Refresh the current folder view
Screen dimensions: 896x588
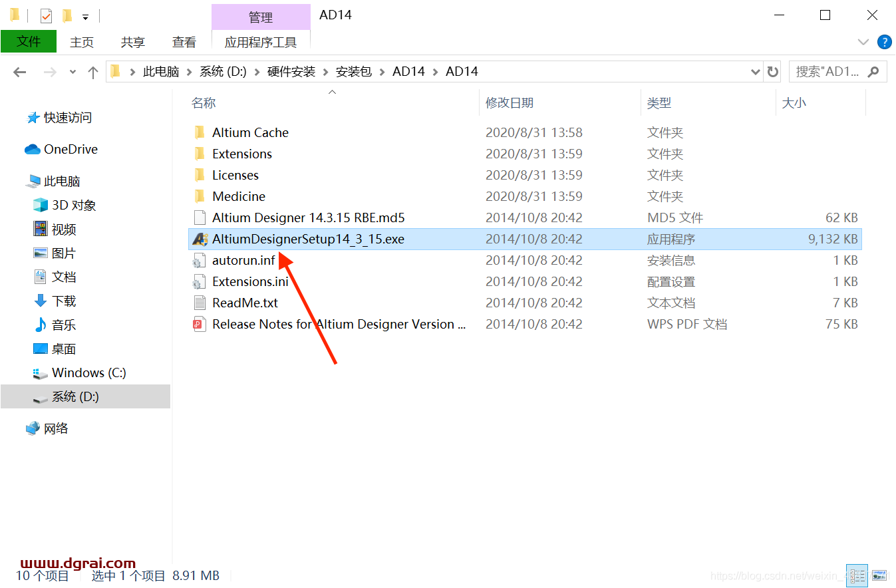pos(772,72)
